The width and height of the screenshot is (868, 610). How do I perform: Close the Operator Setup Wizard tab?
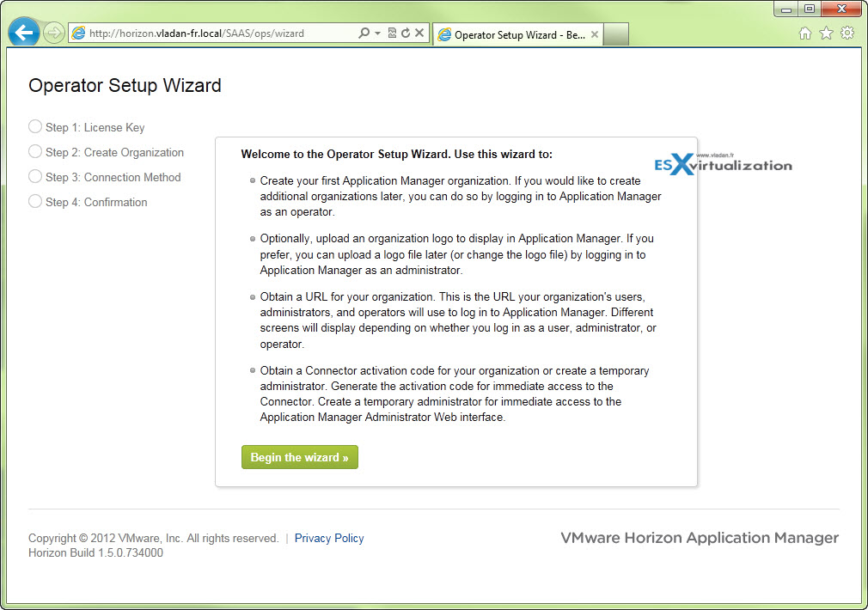click(595, 34)
